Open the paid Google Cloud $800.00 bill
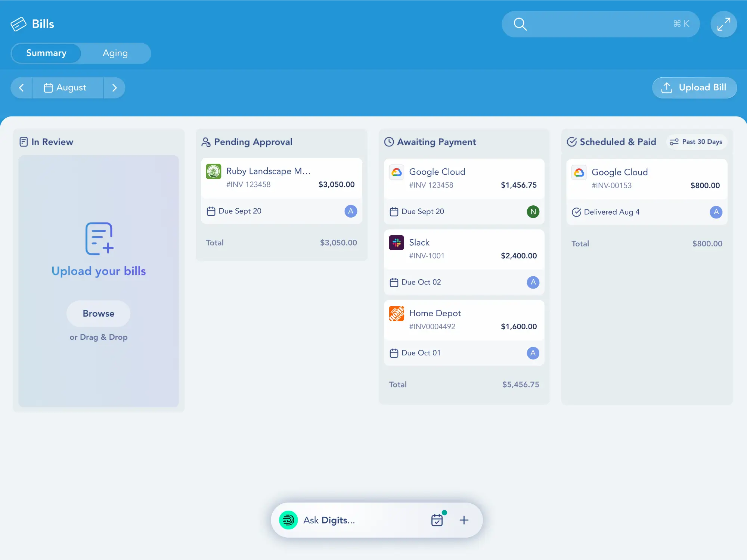The image size is (747, 560). (647, 179)
